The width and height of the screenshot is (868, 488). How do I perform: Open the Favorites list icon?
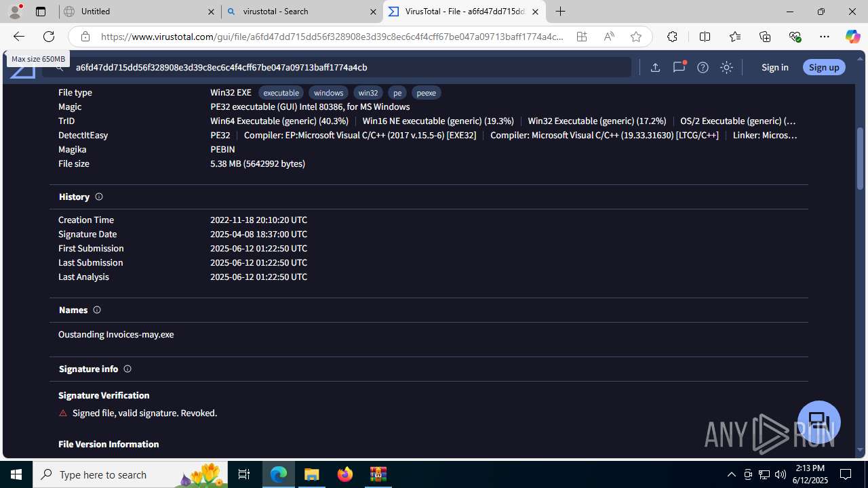(735, 37)
